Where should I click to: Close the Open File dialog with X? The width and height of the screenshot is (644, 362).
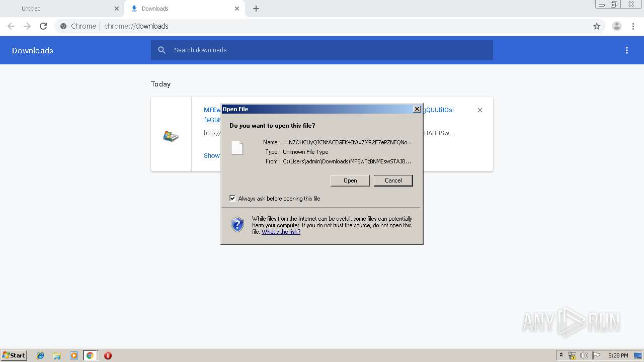pos(417,109)
